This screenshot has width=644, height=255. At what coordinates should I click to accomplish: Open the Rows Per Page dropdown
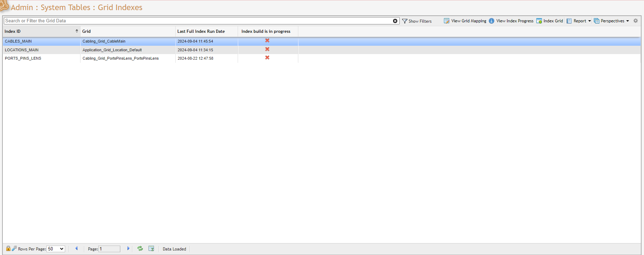(56, 249)
